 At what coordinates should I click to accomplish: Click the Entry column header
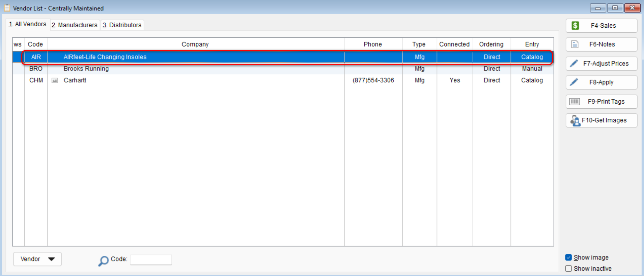coord(532,44)
